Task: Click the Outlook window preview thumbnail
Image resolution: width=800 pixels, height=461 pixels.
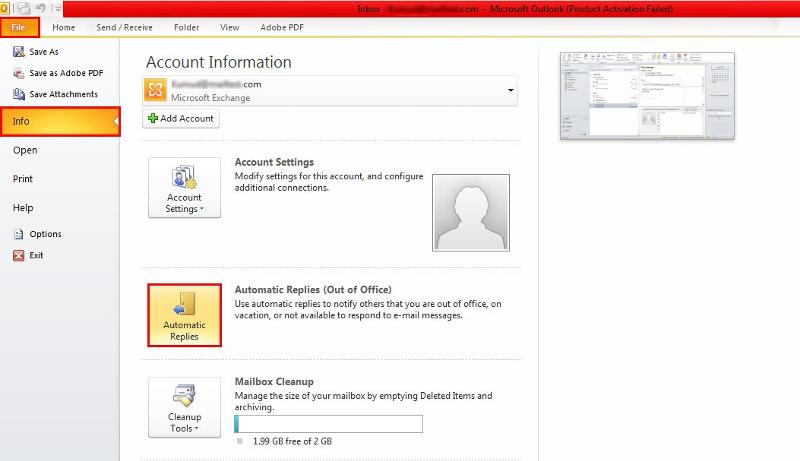Action: pyautogui.click(x=647, y=96)
